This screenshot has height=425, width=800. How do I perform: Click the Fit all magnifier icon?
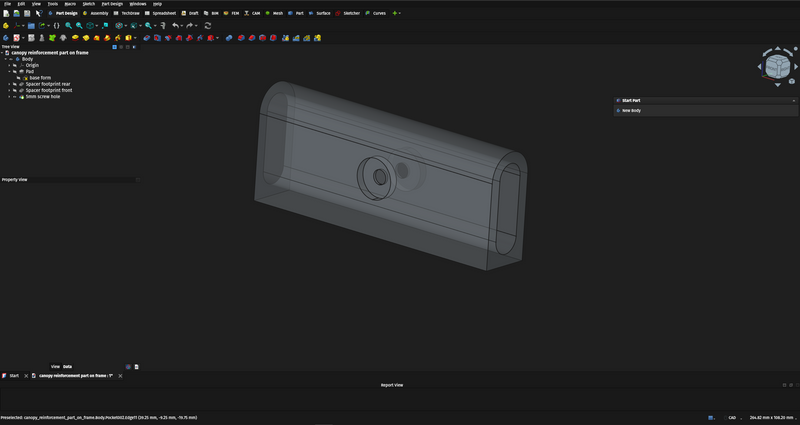click(x=68, y=26)
